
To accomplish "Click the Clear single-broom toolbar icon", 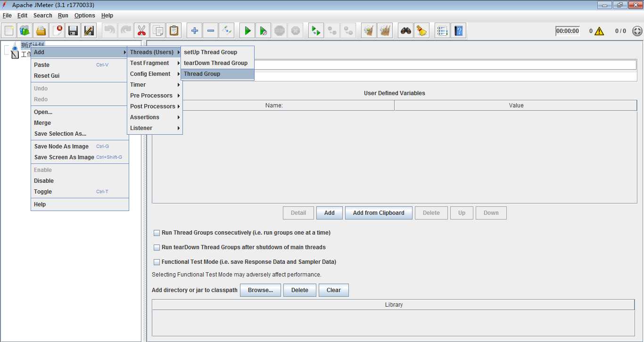I will [369, 31].
